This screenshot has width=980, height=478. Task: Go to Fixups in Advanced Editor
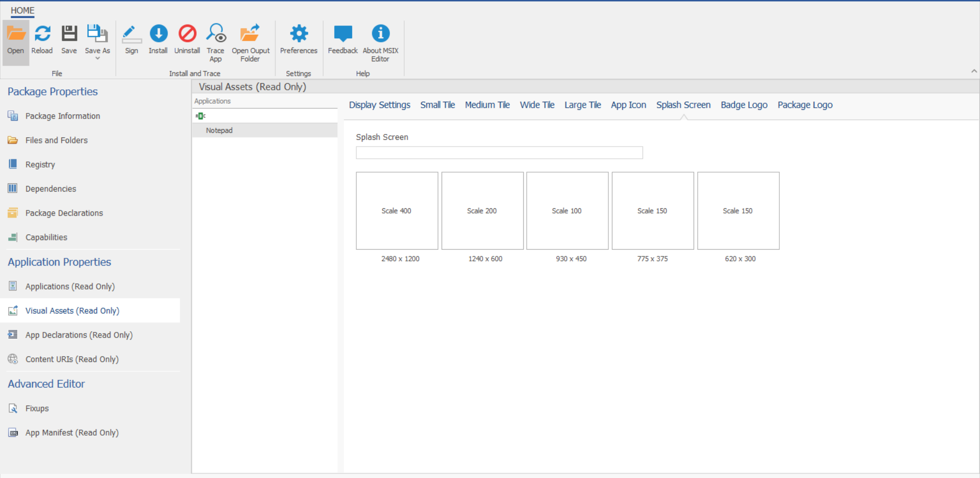37,409
